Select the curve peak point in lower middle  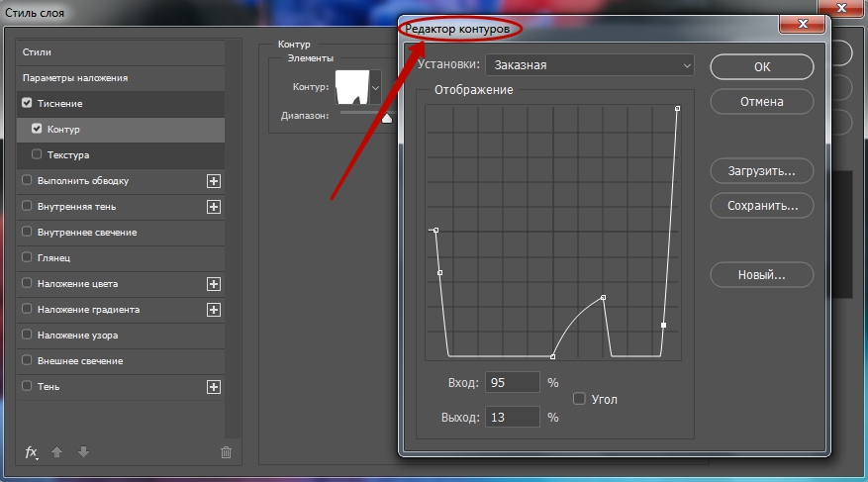coord(604,298)
